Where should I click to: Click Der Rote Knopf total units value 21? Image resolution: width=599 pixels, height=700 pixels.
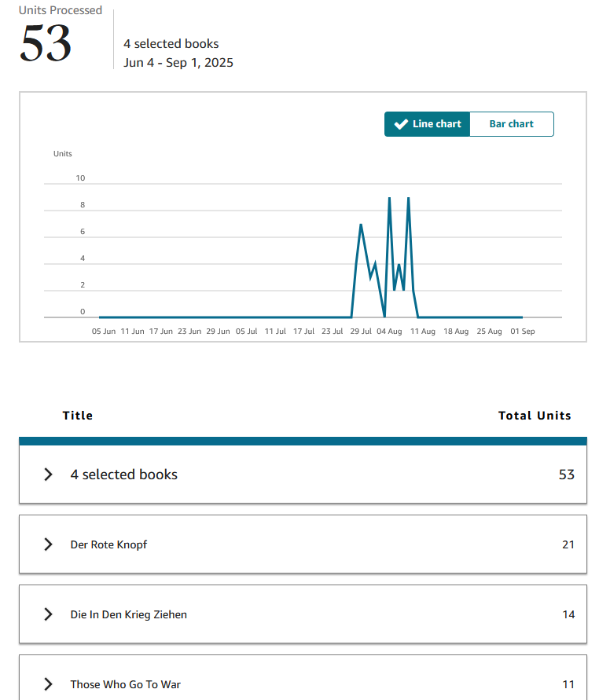pos(568,544)
